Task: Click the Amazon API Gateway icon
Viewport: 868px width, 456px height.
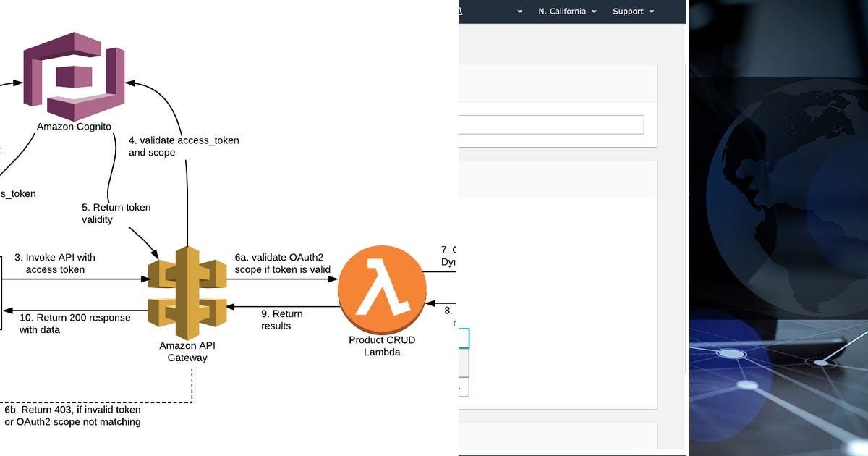Action: (188, 288)
